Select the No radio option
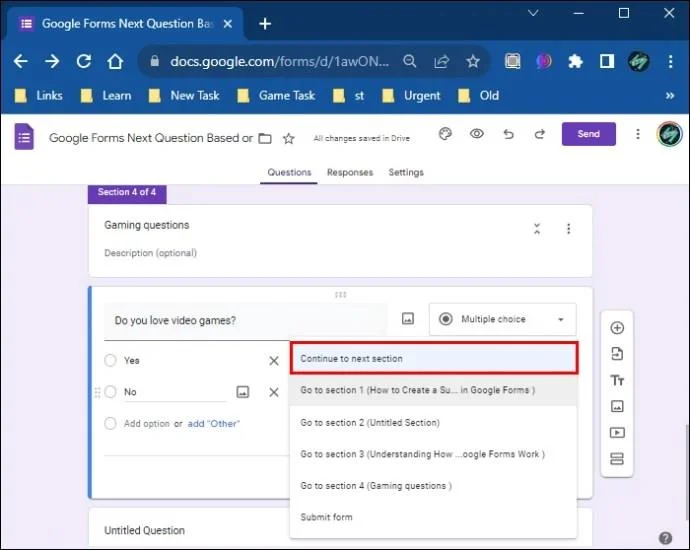The width and height of the screenshot is (690, 550). [110, 392]
